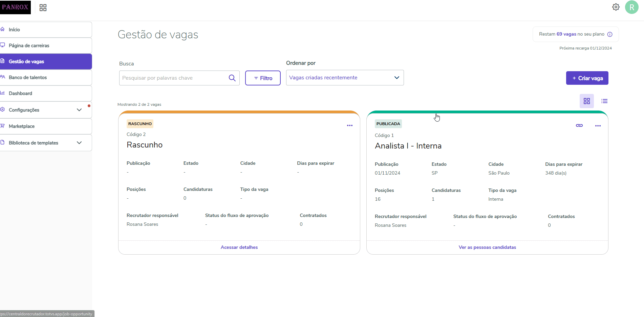Select Gestão de vagas in sidebar
644x317 pixels.
point(46,61)
